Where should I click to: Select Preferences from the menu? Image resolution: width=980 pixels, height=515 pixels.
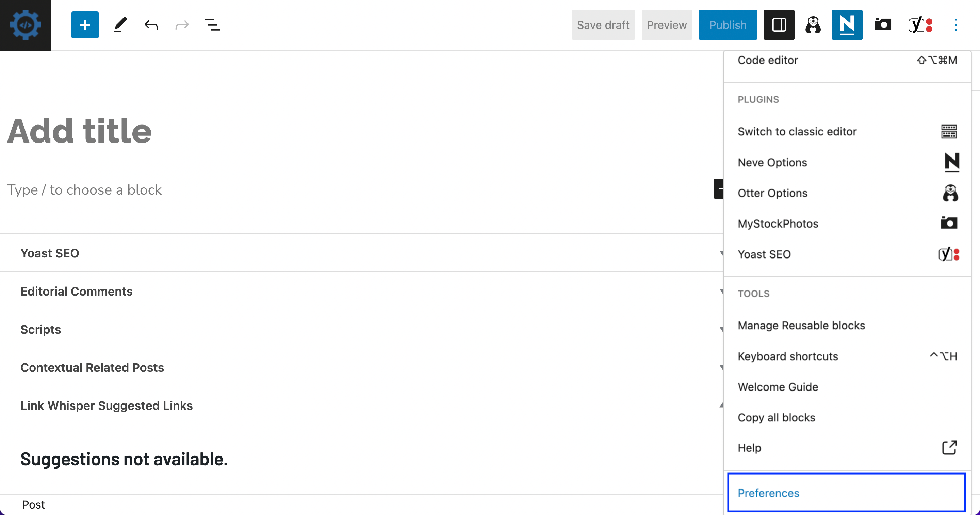click(x=768, y=493)
